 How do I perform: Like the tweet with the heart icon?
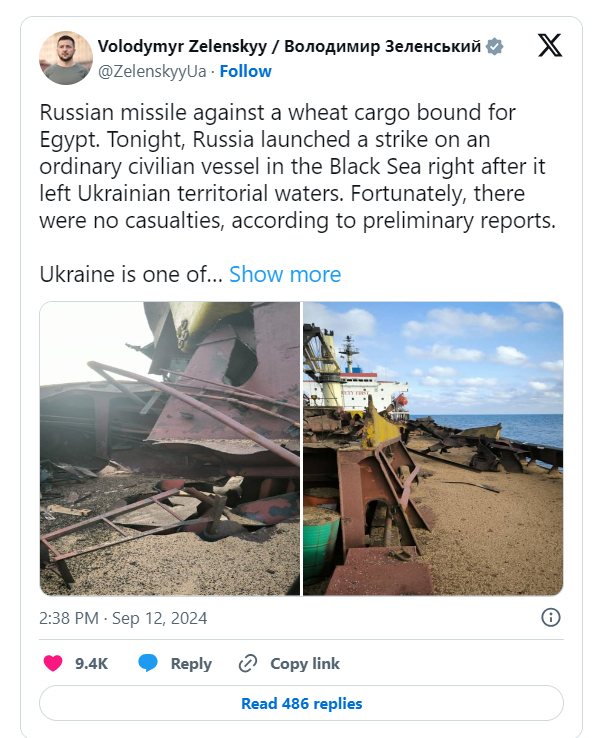53,663
